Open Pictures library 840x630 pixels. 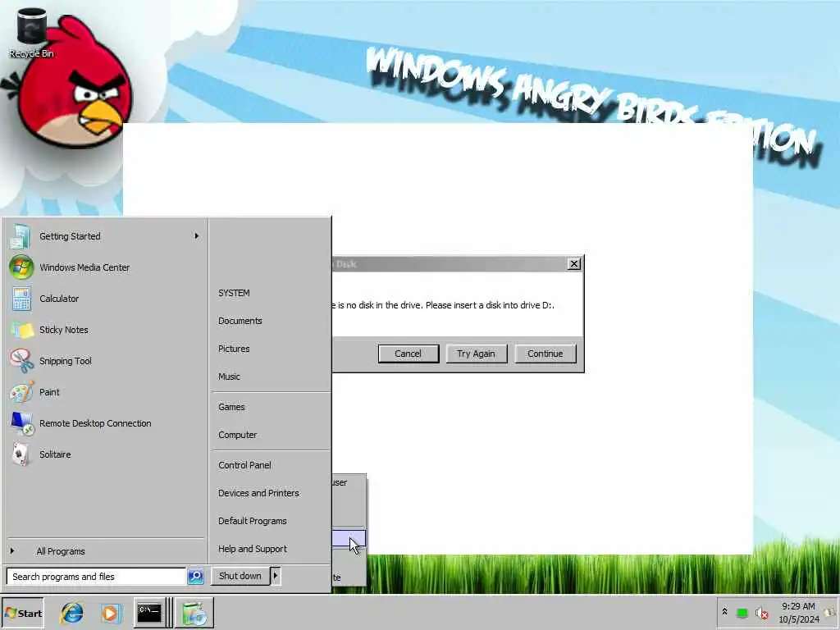coord(271,349)
